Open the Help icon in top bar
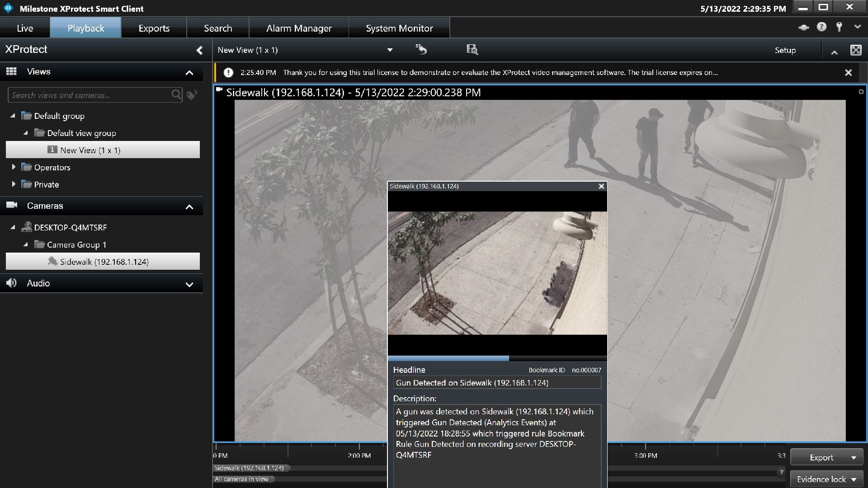868x488 pixels. (x=821, y=27)
